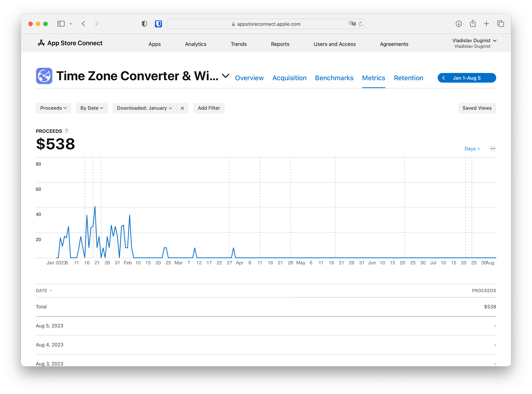Click PROCEEDS column header
Image resolution: width=532 pixels, height=394 pixels.
484,290
